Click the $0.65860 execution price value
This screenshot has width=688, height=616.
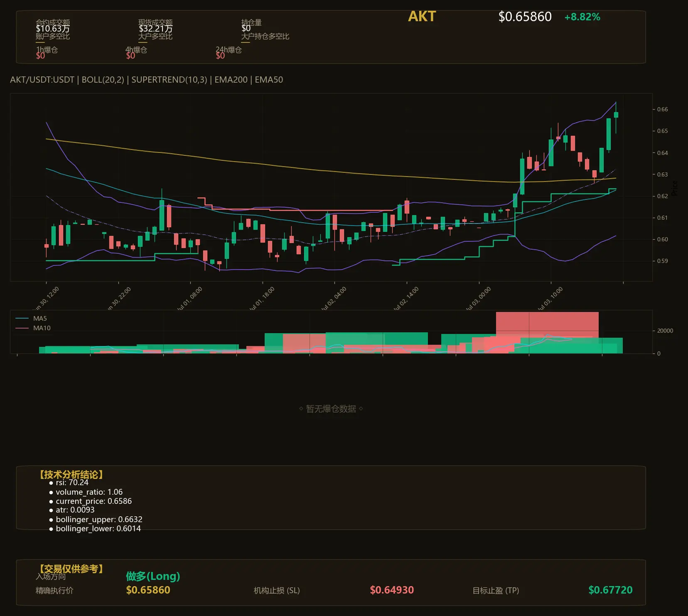pyautogui.click(x=148, y=590)
